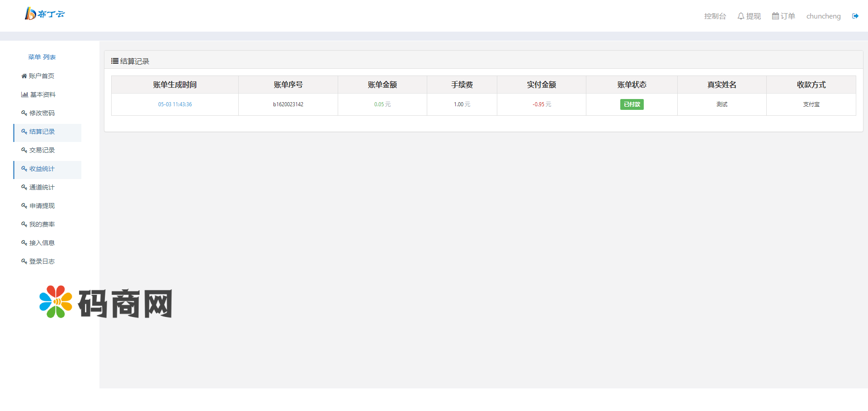Viewport: 868px width, 411px height.
Task: Open the chuncheng user account link
Action: 823,16
